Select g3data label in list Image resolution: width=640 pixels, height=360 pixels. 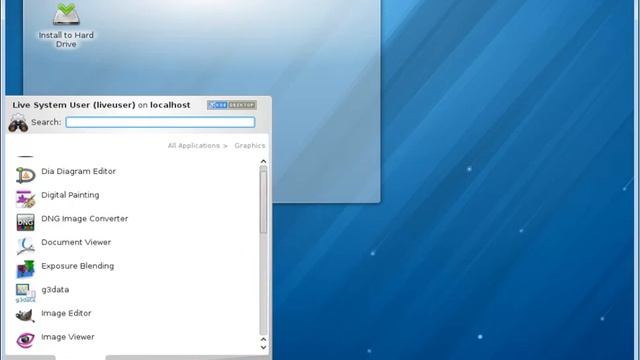(55, 290)
